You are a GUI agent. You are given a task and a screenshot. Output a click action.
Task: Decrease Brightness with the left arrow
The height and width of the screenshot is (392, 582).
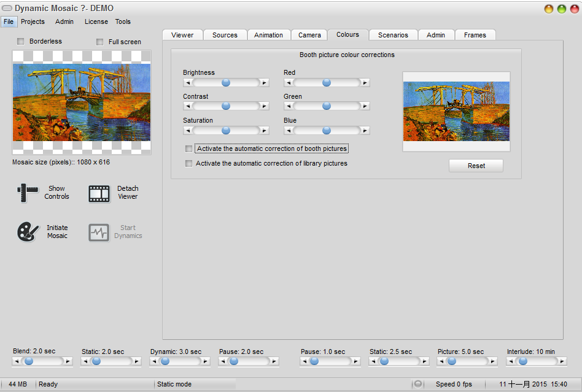pos(188,83)
